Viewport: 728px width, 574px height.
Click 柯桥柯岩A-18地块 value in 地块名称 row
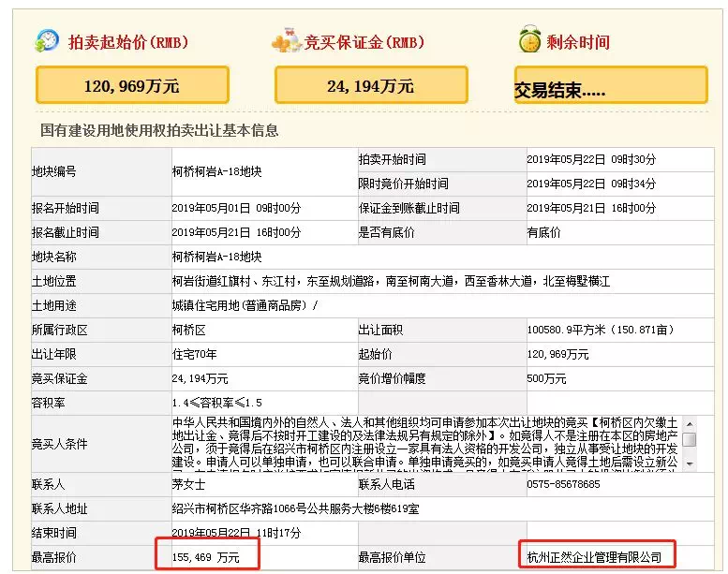coord(216,258)
